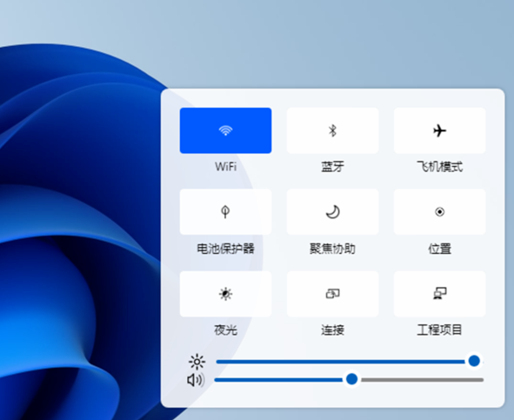Click the project display icon

pos(439,293)
